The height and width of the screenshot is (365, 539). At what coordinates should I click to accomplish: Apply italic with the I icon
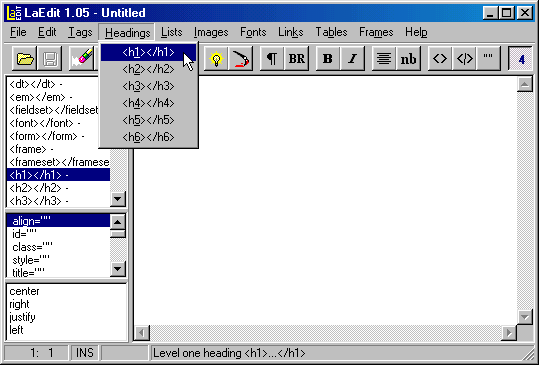(352, 59)
